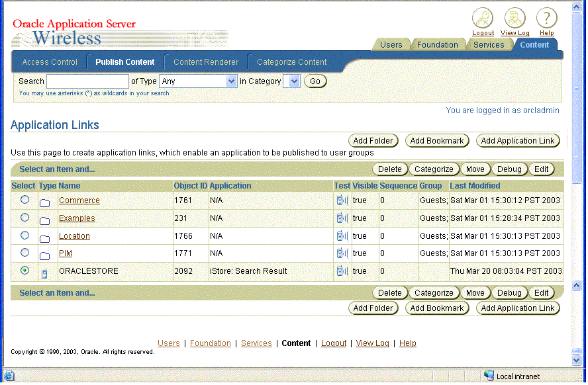
Task: Click the footer Help link
Action: [x=408, y=343]
